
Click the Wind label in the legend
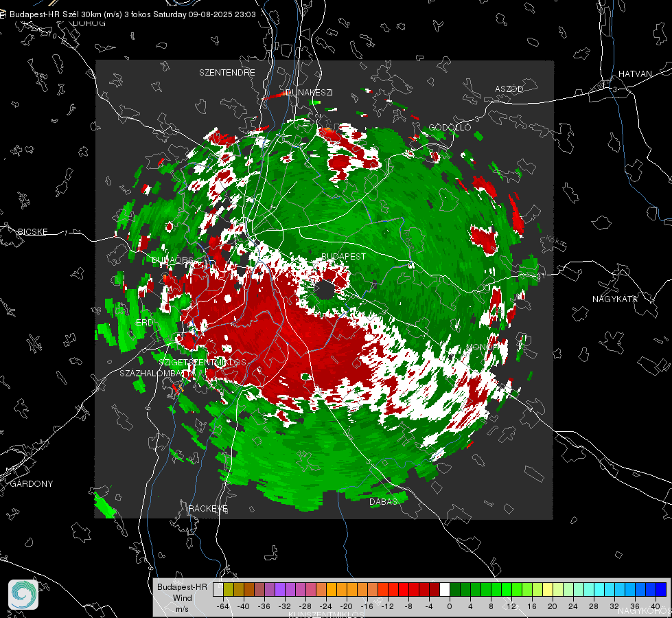(x=183, y=598)
